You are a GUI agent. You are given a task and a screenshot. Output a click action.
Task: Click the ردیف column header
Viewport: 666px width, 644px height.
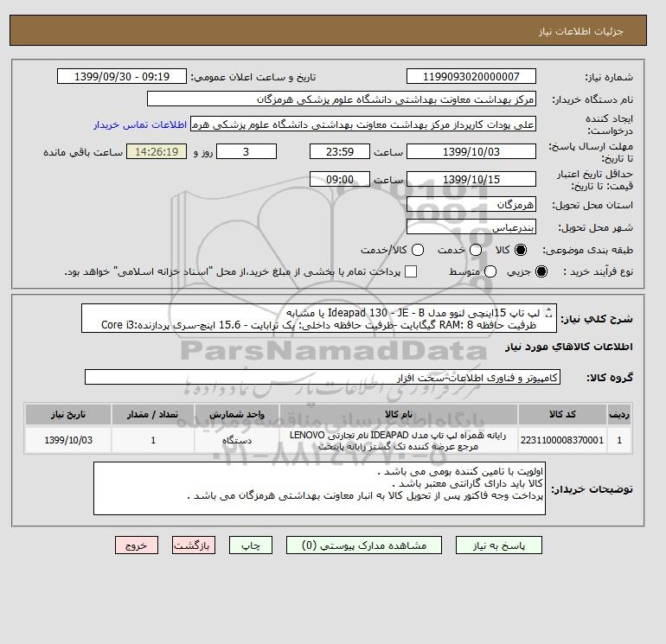click(619, 414)
